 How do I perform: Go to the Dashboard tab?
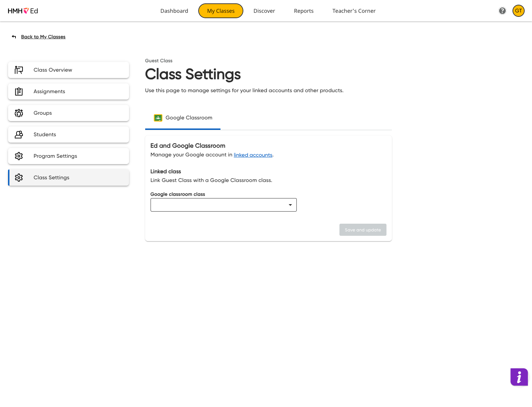(174, 11)
